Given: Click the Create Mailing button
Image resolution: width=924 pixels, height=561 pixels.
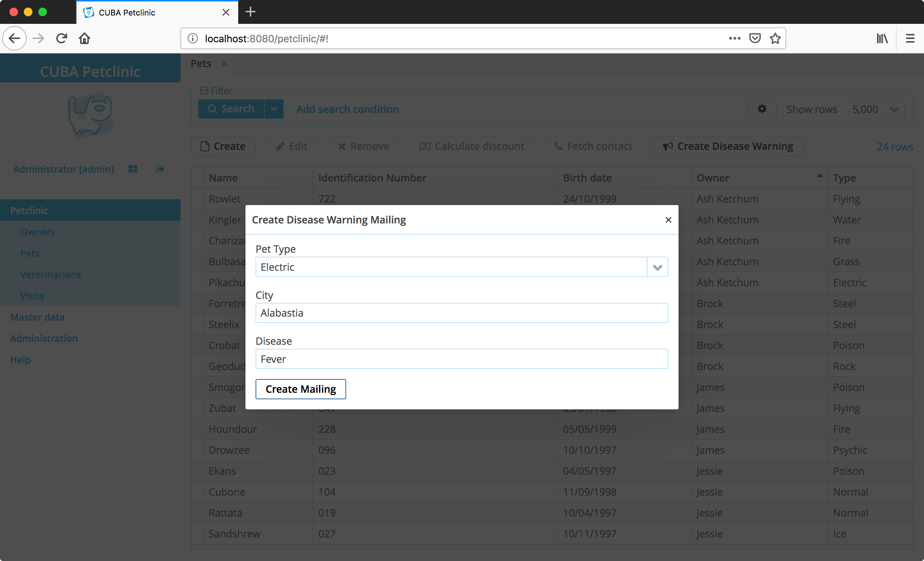Looking at the screenshot, I should point(300,389).
